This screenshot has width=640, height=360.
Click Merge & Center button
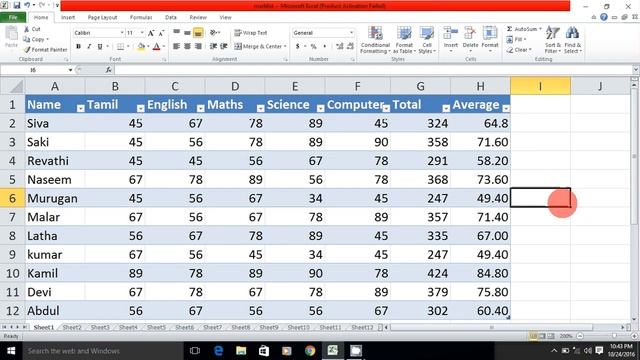tap(260, 47)
